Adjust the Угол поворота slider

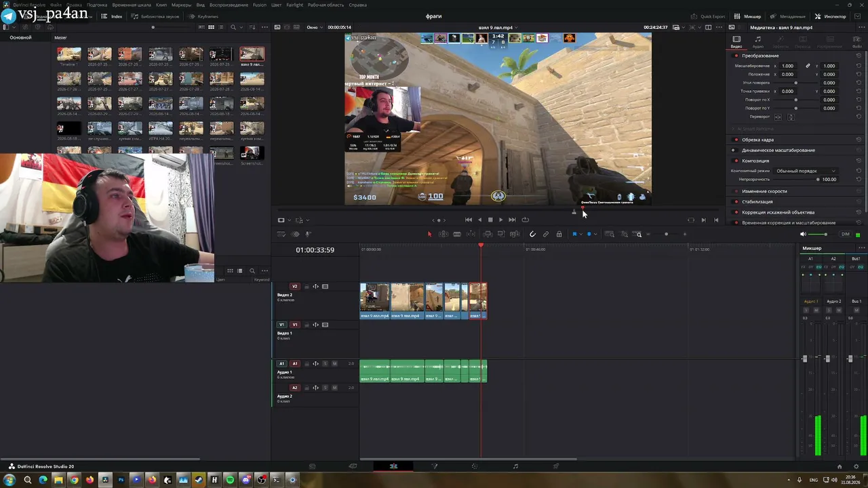795,83
